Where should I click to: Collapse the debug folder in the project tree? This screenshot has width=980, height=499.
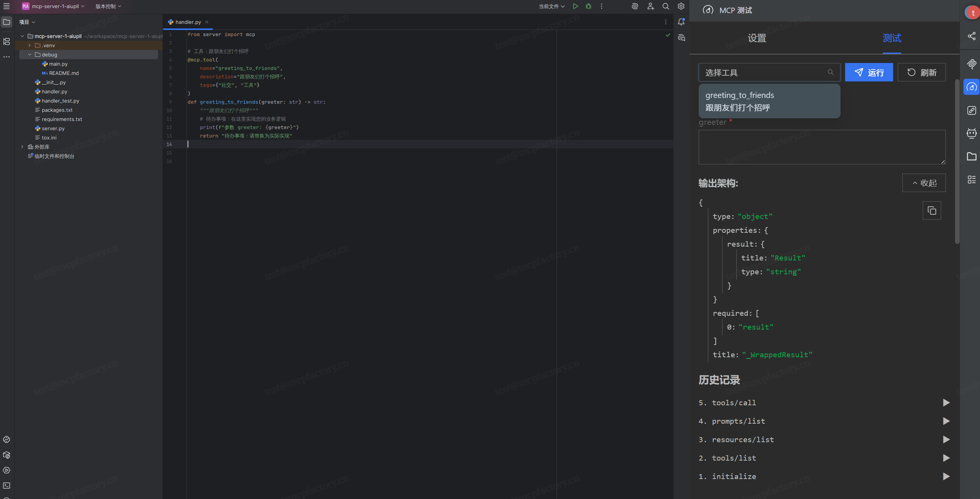click(30, 55)
